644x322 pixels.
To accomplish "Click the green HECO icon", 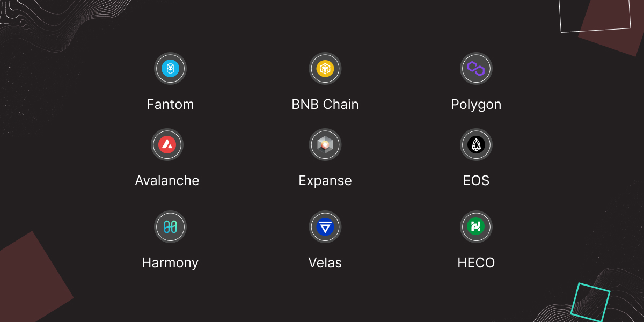I will [476, 226].
